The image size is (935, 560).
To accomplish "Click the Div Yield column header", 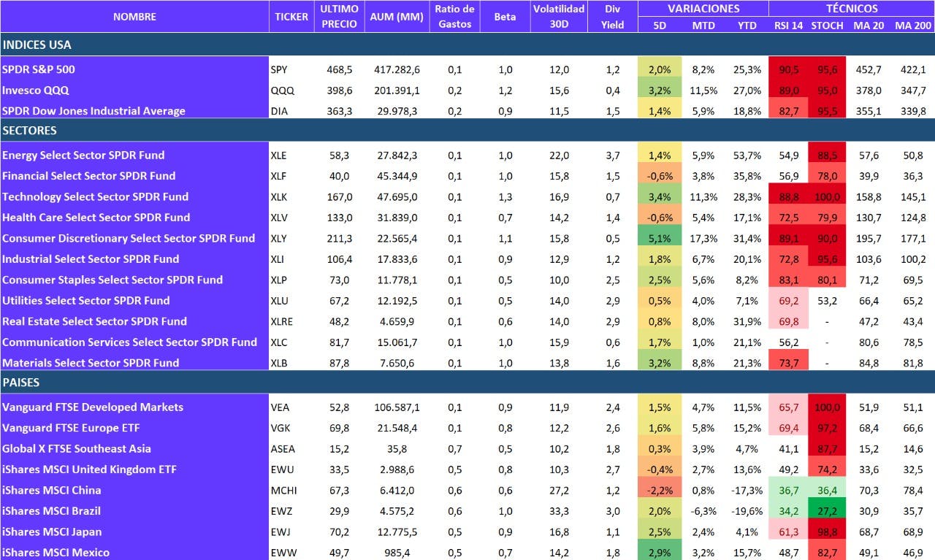I will [612, 17].
